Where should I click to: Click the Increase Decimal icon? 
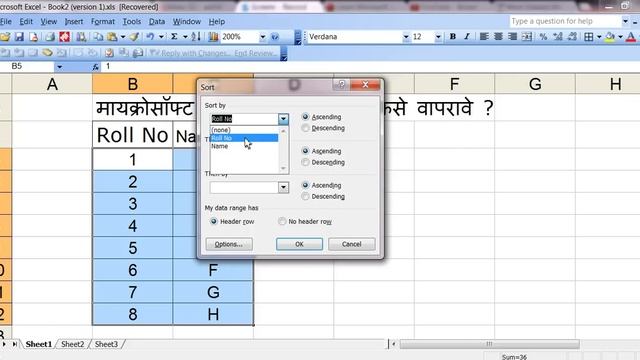pos(558,37)
